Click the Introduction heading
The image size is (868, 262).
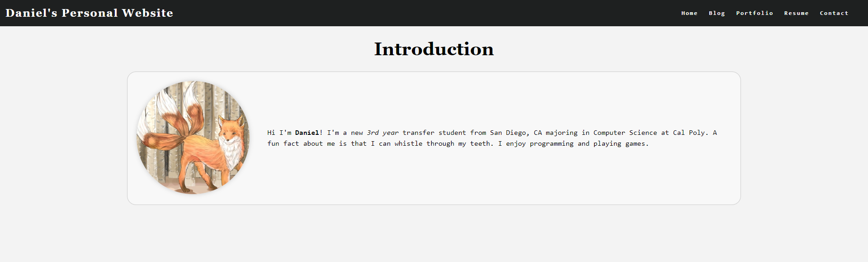coord(434,49)
